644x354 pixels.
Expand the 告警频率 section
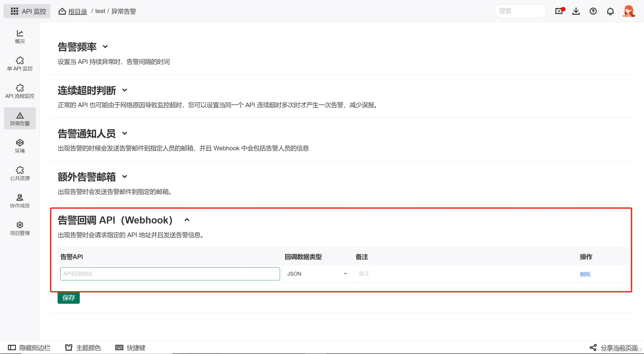[x=105, y=47]
